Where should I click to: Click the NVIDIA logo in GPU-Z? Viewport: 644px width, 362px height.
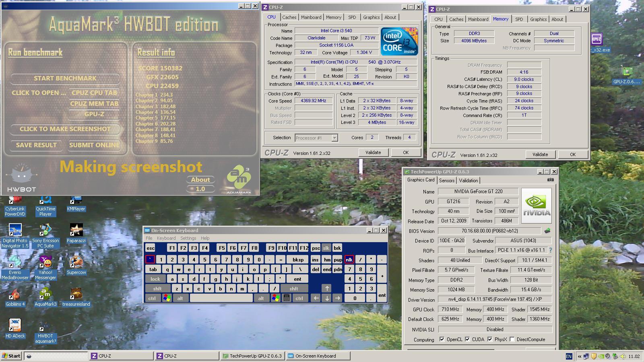pos(537,206)
